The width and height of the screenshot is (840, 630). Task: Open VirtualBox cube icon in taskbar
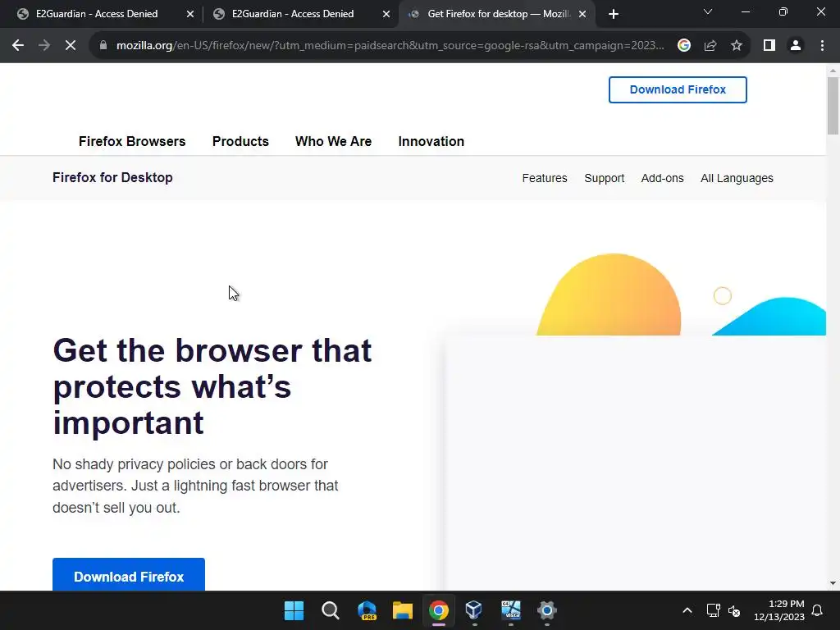(x=474, y=610)
